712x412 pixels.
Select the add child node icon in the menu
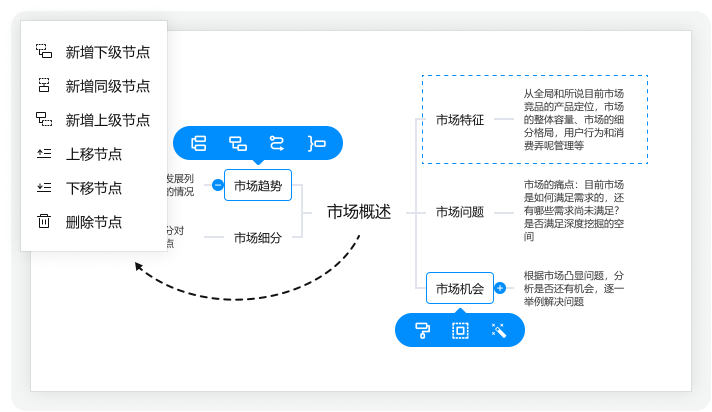click(x=44, y=51)
